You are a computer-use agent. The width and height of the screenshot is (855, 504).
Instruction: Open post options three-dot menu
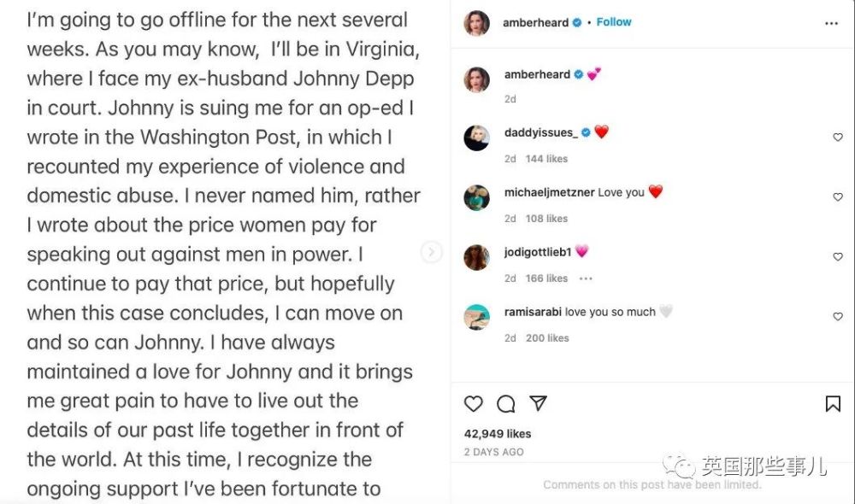pos(832,23)
